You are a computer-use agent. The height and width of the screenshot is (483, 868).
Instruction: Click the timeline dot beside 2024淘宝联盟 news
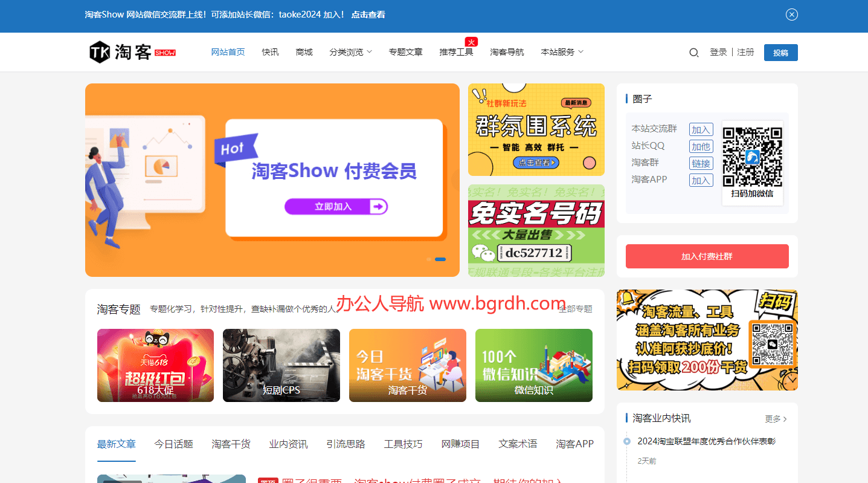pos(627,442)
